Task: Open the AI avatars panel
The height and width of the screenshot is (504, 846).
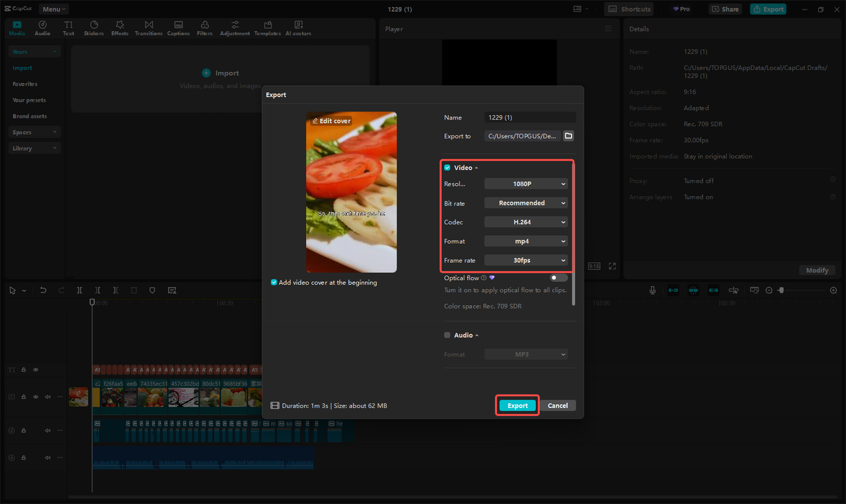Action: (297, 27)
